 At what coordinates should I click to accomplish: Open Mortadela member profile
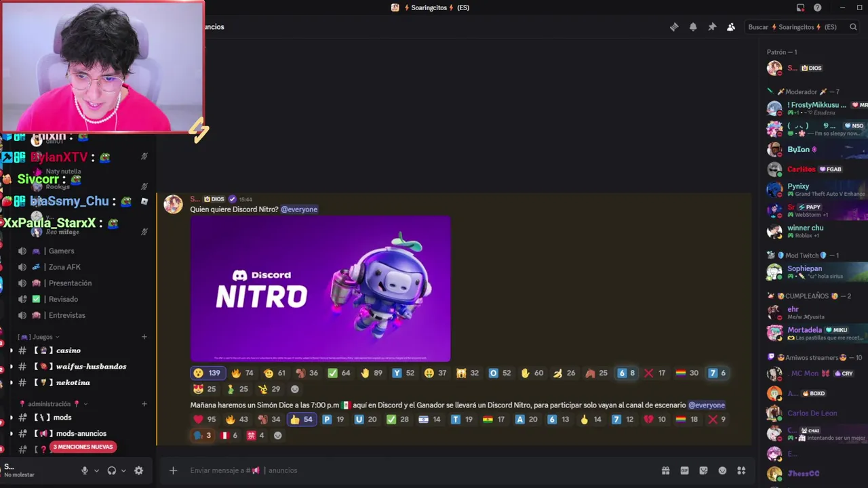coord(816,333)
